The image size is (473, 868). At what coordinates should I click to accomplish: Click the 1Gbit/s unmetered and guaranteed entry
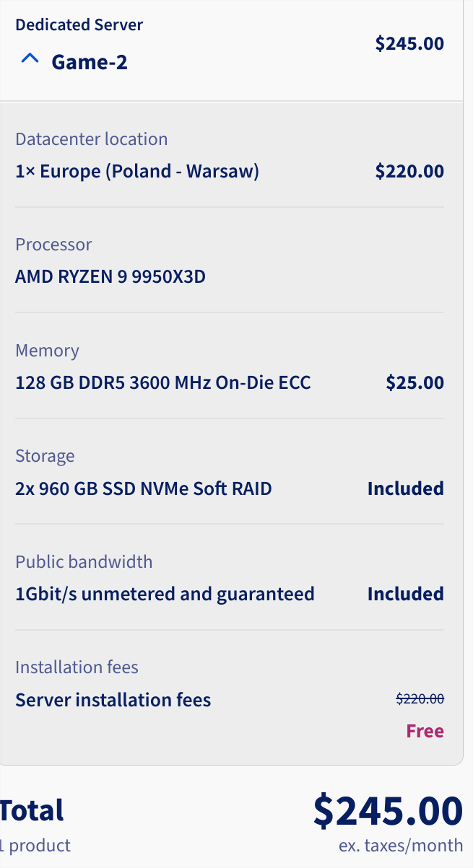click(165, 594)
